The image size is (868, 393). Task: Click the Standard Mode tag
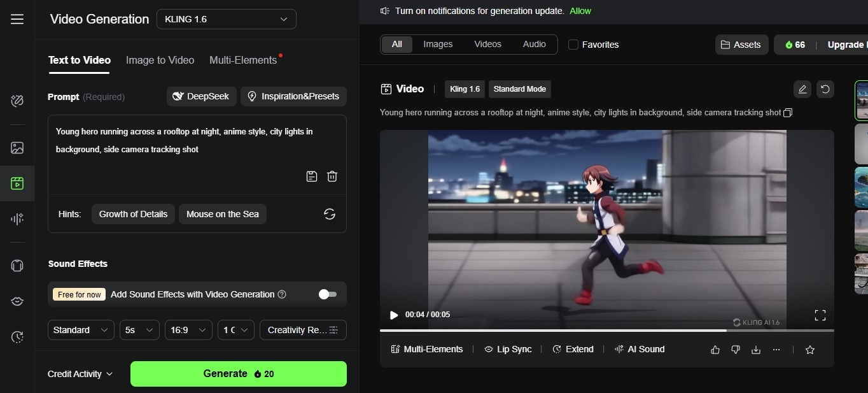tap(520, 89)
